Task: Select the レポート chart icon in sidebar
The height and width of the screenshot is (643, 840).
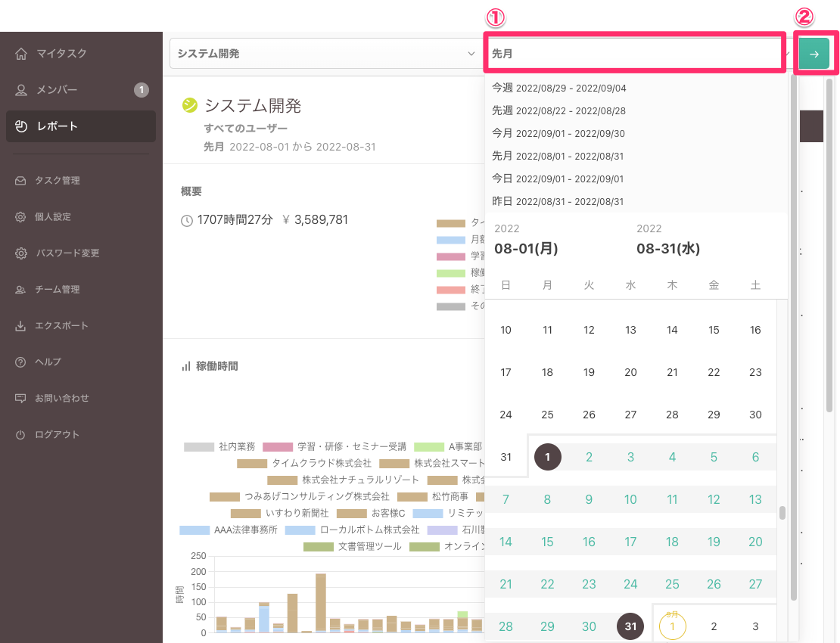Action: pos(21,127)
